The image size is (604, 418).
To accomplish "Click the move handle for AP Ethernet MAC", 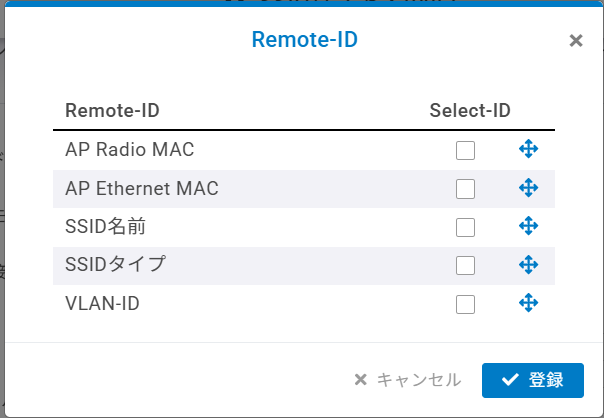I will (x=529, y=188).
